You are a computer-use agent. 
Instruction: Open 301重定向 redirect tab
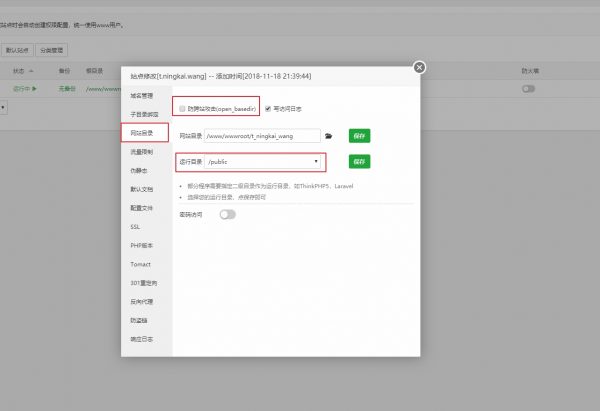click(144, 283)
